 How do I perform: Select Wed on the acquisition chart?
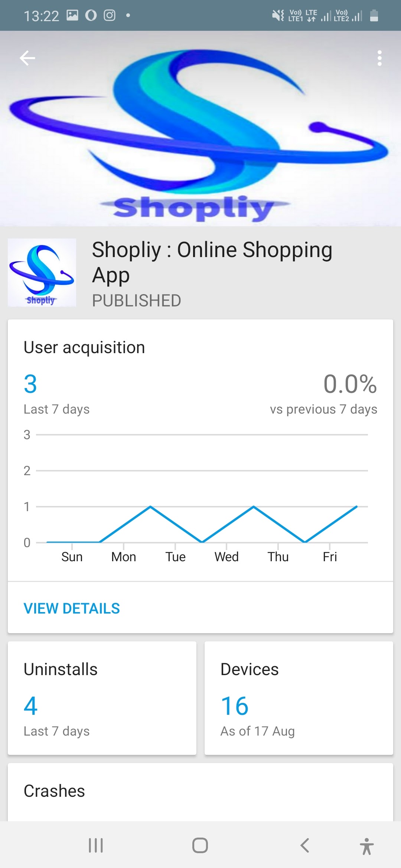pyautogui.click(x=226, y=556)
